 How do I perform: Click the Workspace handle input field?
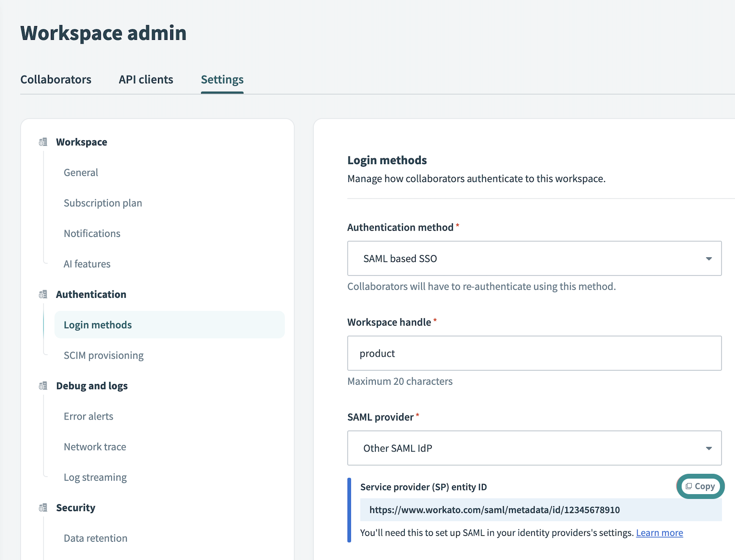(x=534, y=353)
